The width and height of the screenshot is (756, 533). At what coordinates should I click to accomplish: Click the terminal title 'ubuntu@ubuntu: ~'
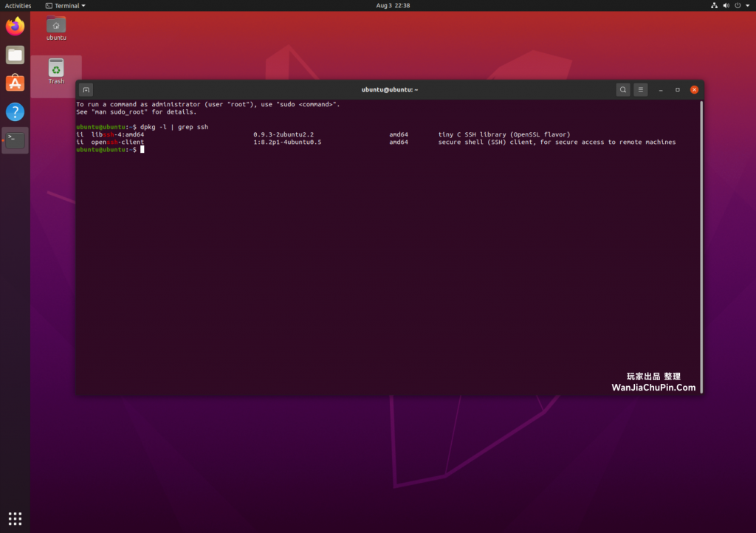pyautogui.click(x=390, y=89)
